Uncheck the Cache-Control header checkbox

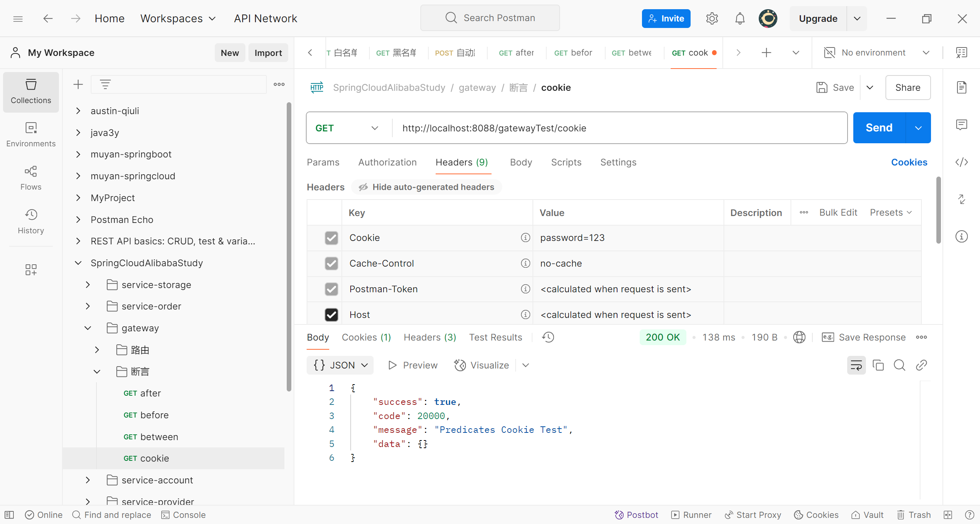[x=331, y=264]
